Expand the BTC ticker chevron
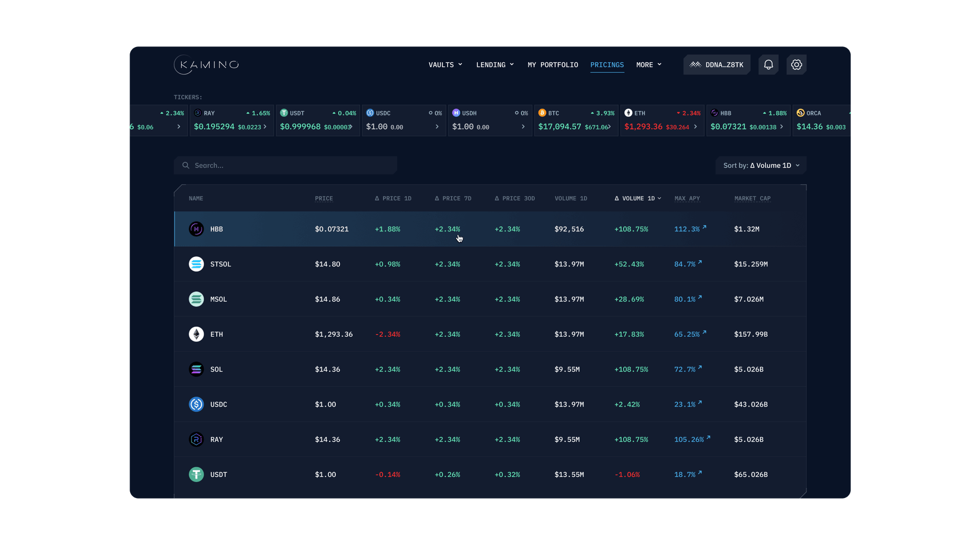The image size is (980, 545). pos(609,127)
